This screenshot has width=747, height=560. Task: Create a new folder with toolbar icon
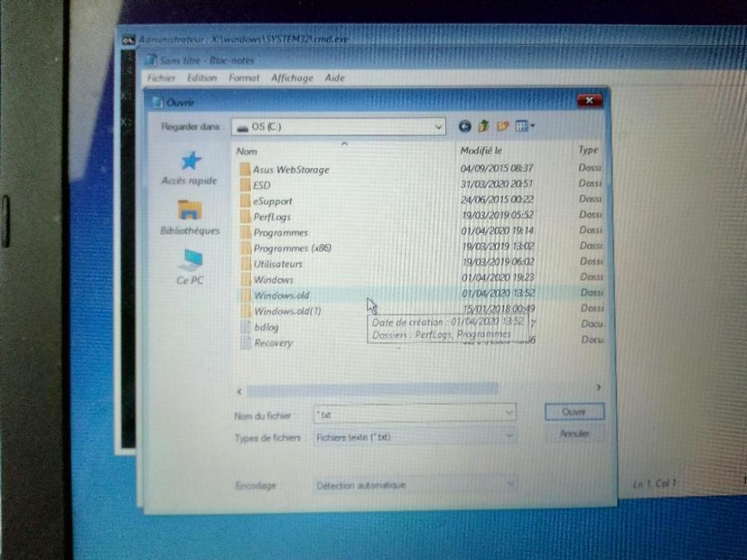click(502, 125)
